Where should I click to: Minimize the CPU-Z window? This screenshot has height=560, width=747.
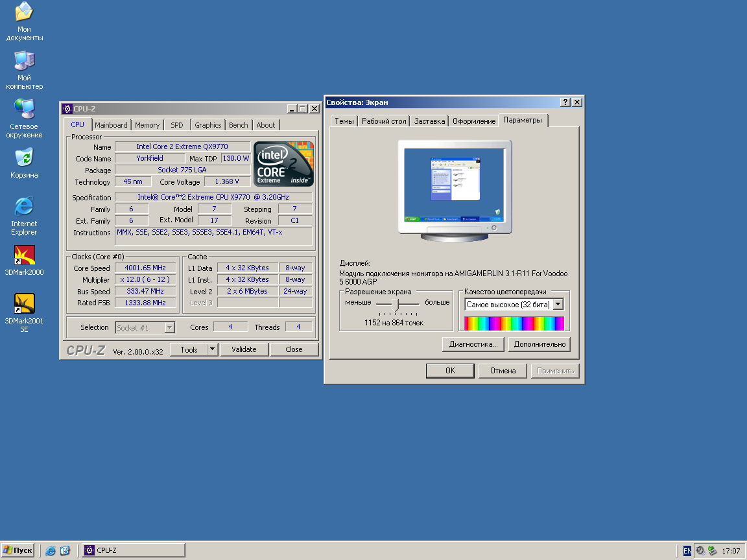tap(292, 109)
